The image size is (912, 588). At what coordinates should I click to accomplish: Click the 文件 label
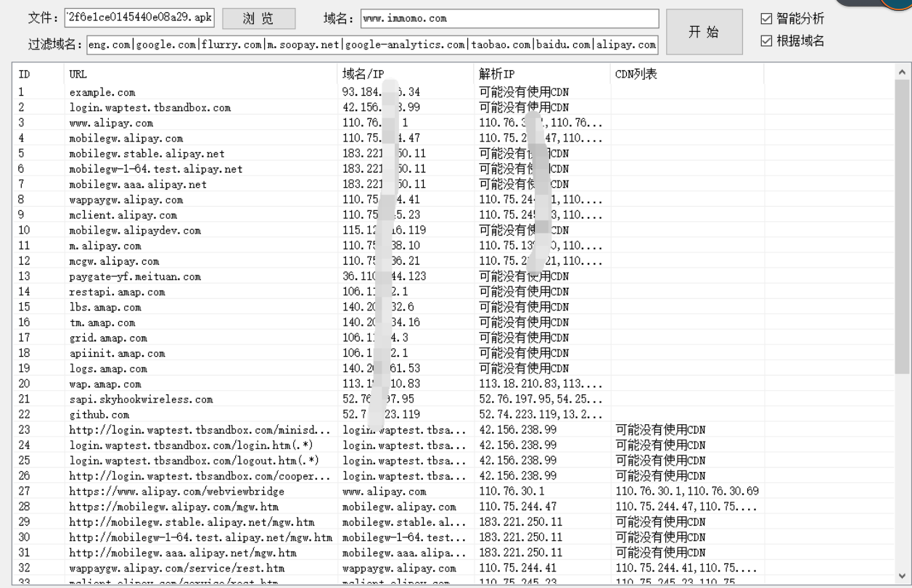(x=43, y=18)
